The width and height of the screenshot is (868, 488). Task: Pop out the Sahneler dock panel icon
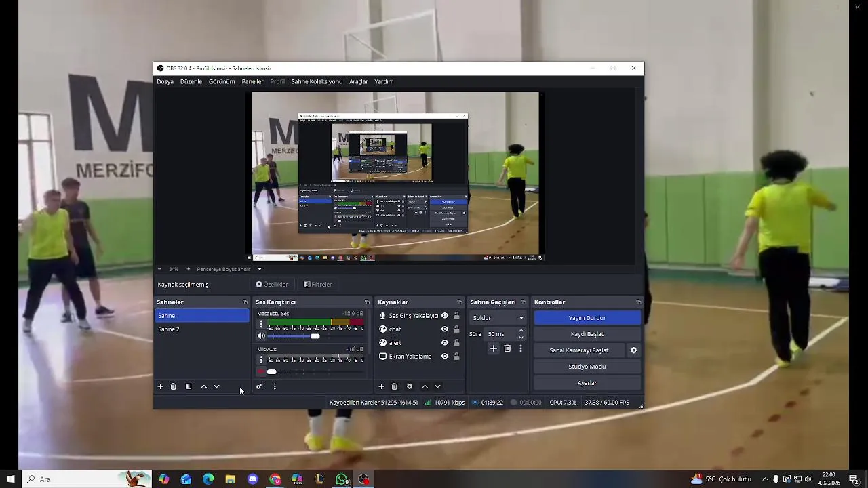[x=245, y=302]
